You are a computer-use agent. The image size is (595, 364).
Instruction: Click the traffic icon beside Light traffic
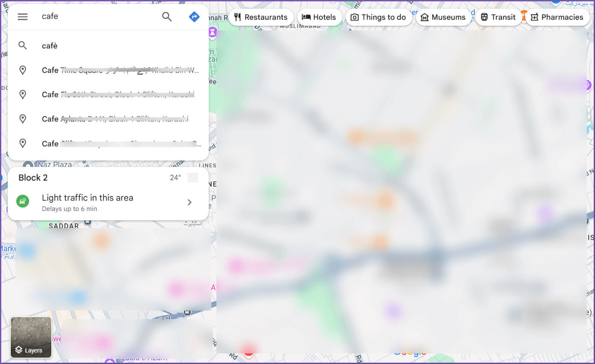22,201
